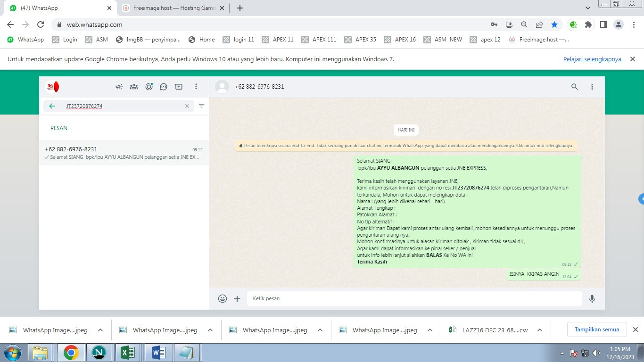Click address bar web.whatsapp.com
This screenshot has width=644, height=362.
click(x=94, y=25)
